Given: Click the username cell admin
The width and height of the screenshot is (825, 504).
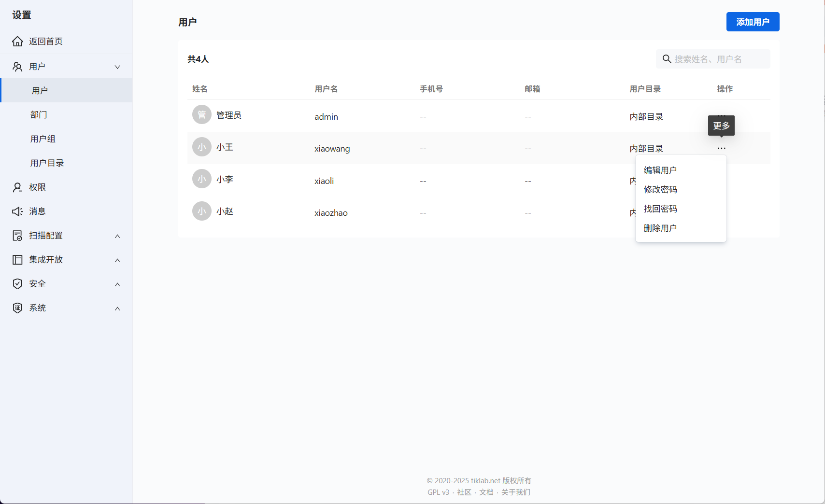Looking at the screenshot, I should (x=326, y=117).
